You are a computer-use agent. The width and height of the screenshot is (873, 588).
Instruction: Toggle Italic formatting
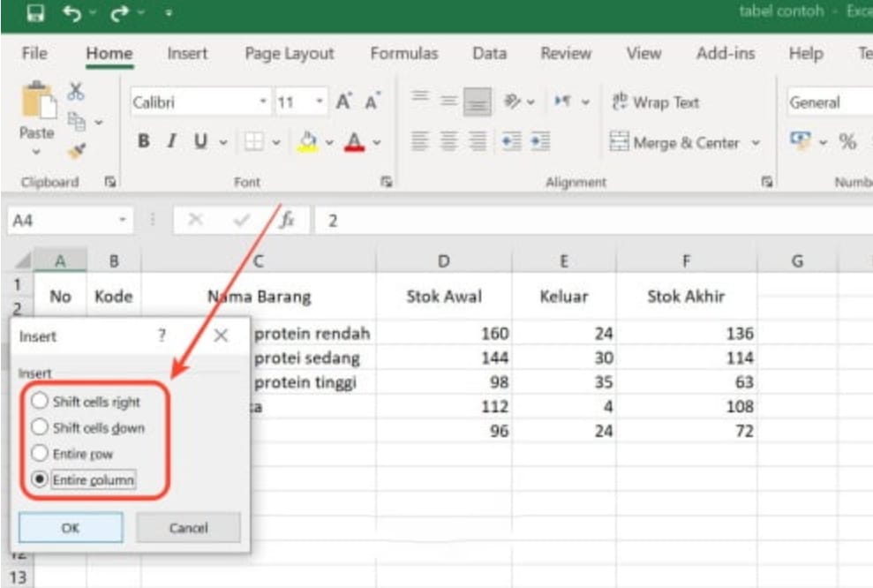pyautogui.click(x=172, y=141)
